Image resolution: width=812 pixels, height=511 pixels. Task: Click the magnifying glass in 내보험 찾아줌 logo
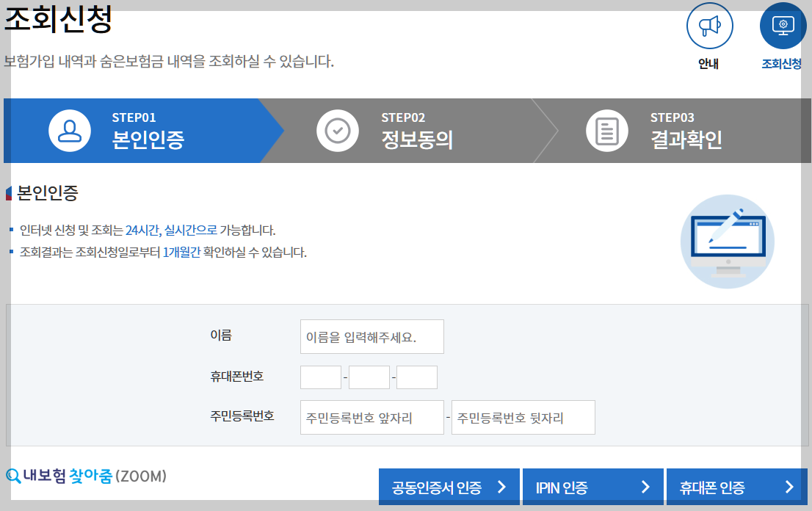click(12, 476)
